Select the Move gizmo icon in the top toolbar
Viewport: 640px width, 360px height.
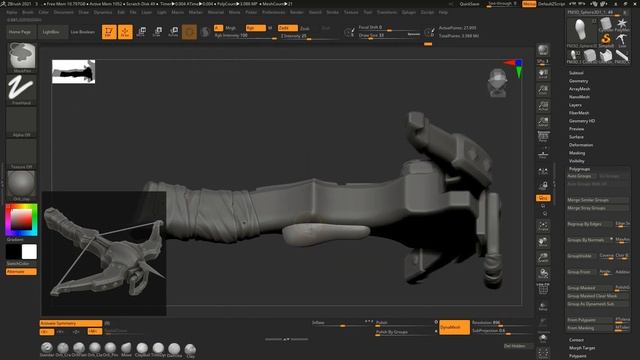(142, 32)
